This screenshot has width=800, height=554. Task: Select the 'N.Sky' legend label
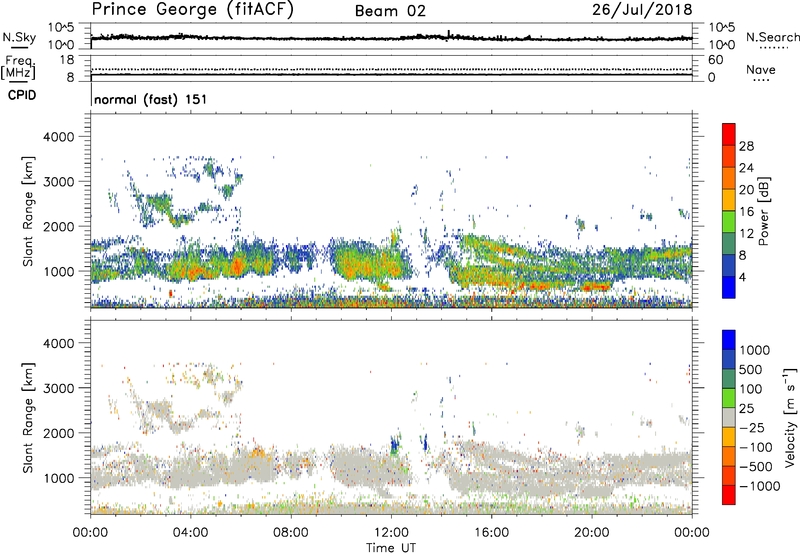(x=19, y=37)
